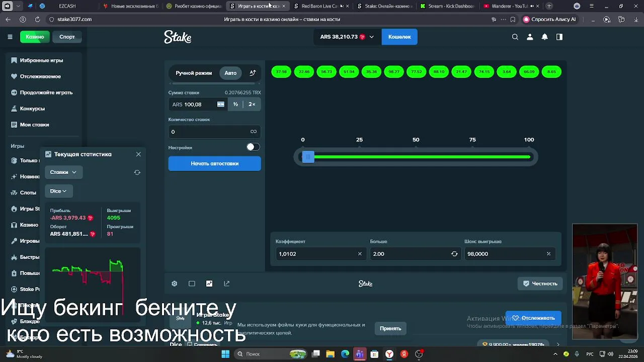644x362 pixels.
Task: Reload the page in the browser toolbar
Action: click(x=37, y=19)
